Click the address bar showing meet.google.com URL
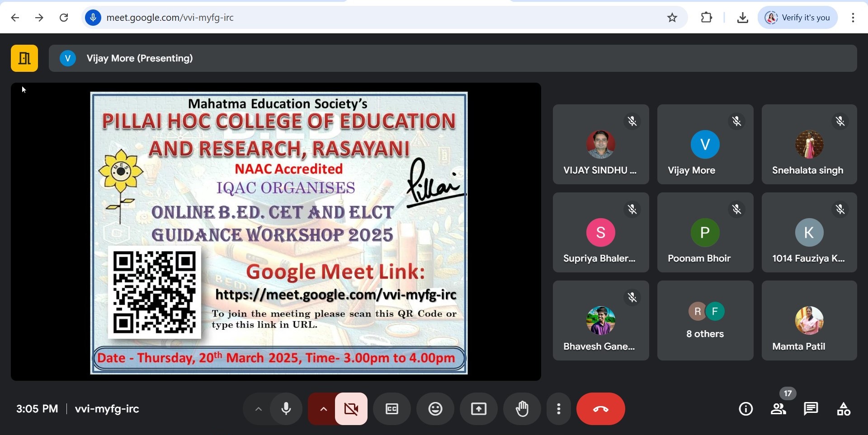Image resolution: width=868 pixels, height=435 pixels. [x=362, y=18]
